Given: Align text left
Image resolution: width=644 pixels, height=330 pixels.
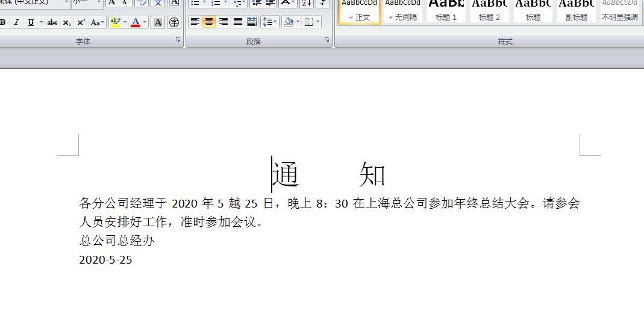Looking at the screenshot, I should 195,21.
